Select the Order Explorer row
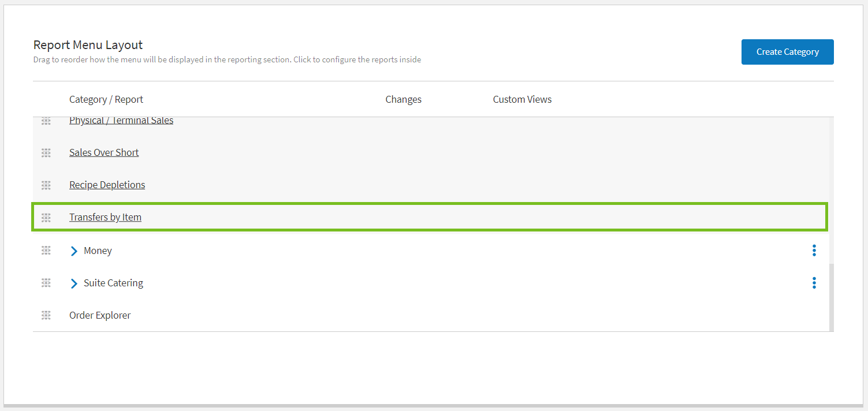The height and width of the screenshot is (411, 868). click(x=100, y=315)
